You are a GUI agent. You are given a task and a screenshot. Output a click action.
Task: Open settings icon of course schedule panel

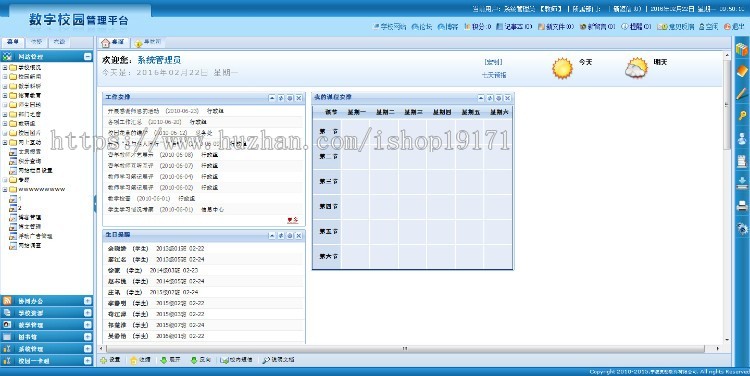(499, 98)
